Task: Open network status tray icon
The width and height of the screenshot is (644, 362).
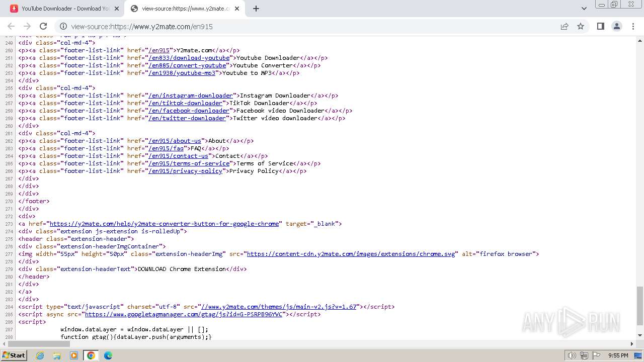Action: point(584,355)
